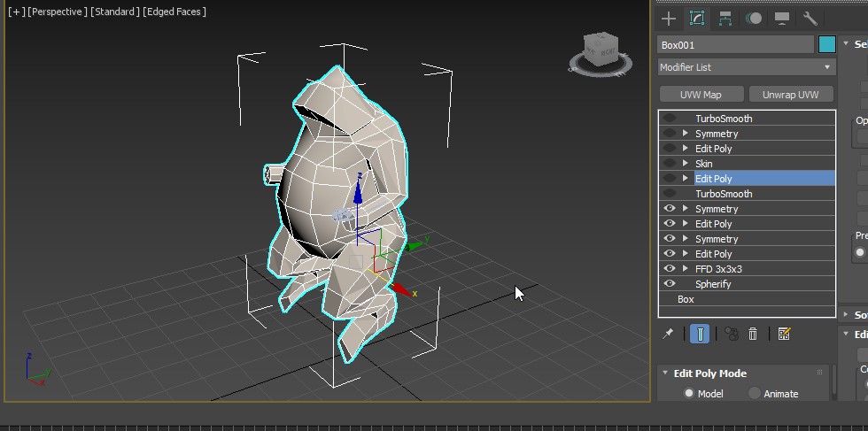Screen dimensions: 868x431
Task: Click the Unwrap UVW button
Action: [x=790, y=95]
